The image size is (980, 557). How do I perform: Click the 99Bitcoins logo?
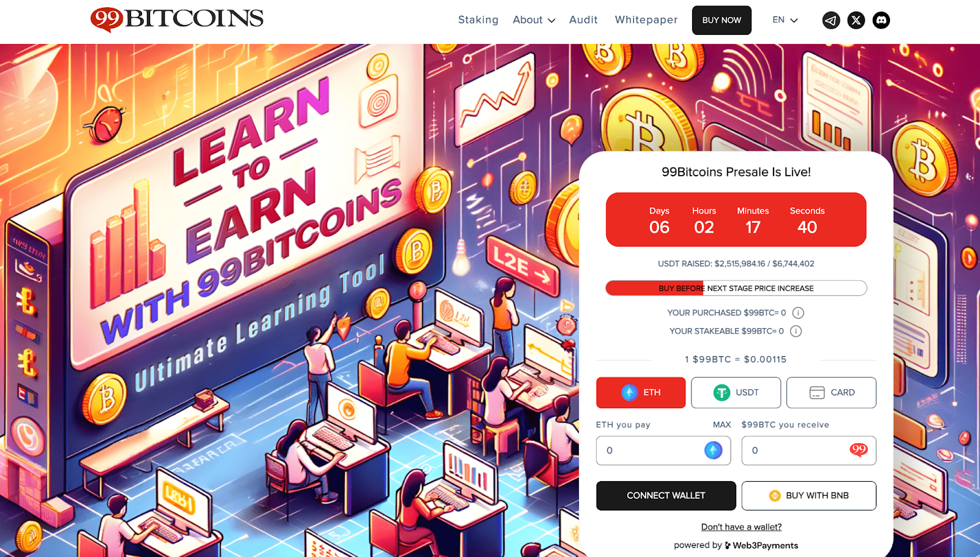[x=177, y=19]
